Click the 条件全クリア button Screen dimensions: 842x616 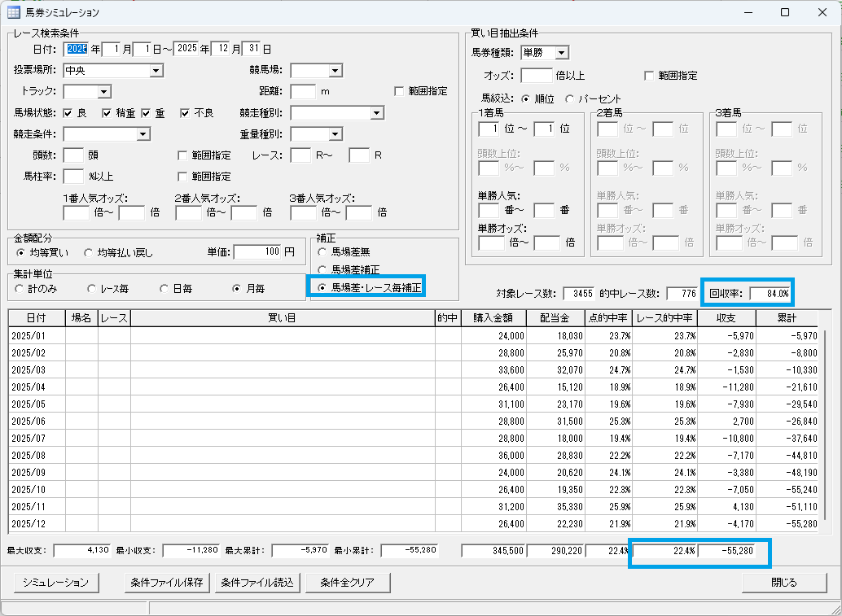coord(348,582)
